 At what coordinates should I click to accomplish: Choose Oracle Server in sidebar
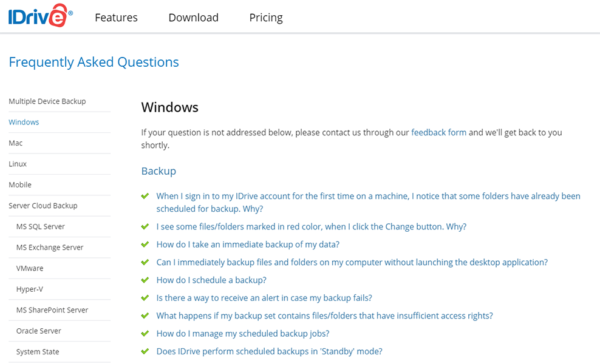(x=38, y=331)
